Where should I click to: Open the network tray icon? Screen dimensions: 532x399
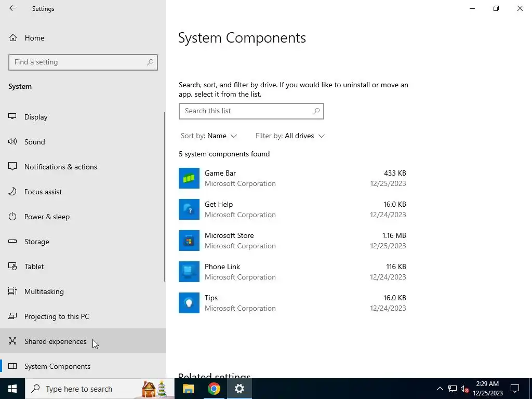pyautogui.click(x=453, y=389)
